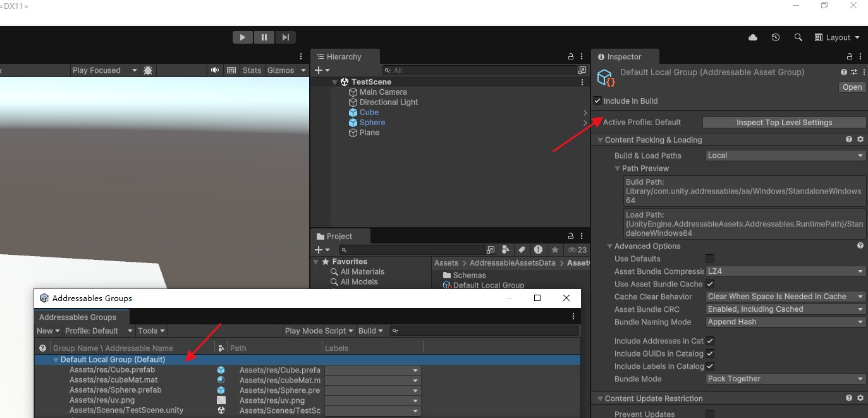Select Plane in Hierarchy
The image size is (868, 418).
click(369, 132)
